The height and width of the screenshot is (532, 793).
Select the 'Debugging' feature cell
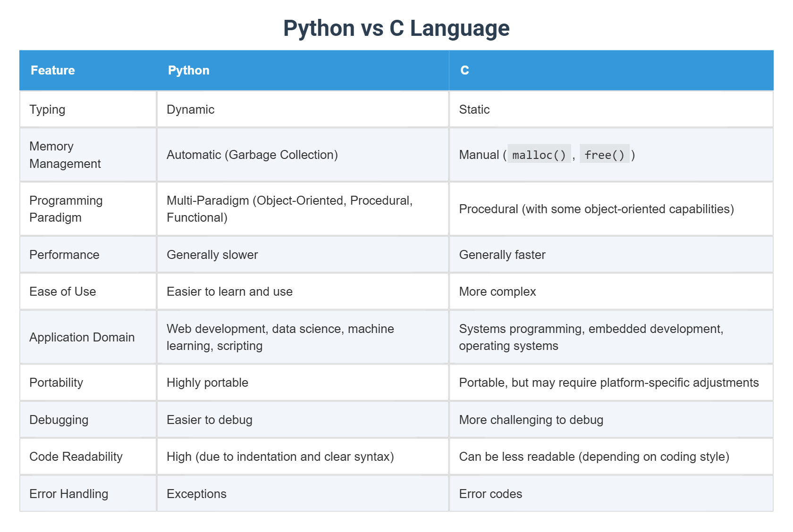point(88,420)
